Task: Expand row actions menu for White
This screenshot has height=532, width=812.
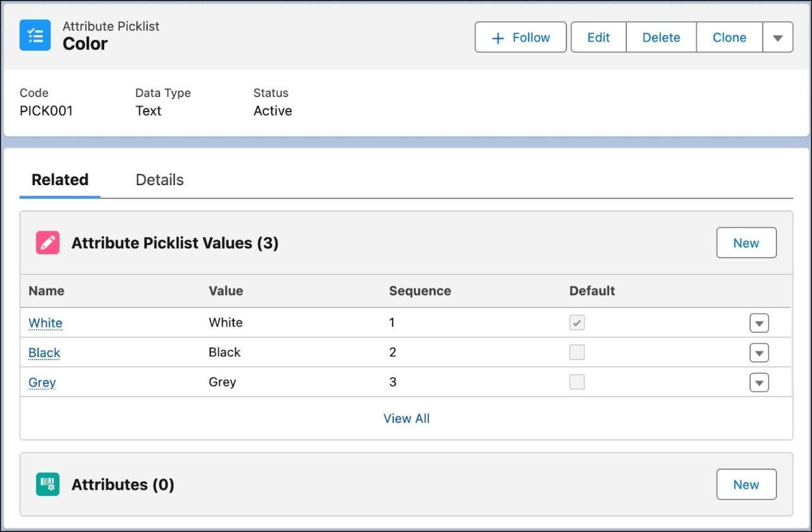Action: click(x=759, y=323)
